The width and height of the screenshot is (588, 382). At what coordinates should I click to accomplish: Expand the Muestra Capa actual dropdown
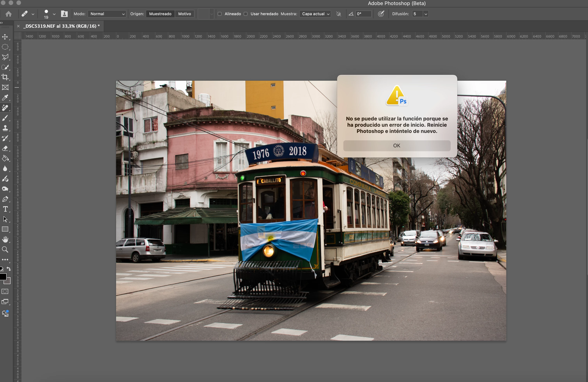tap(315, 14)
